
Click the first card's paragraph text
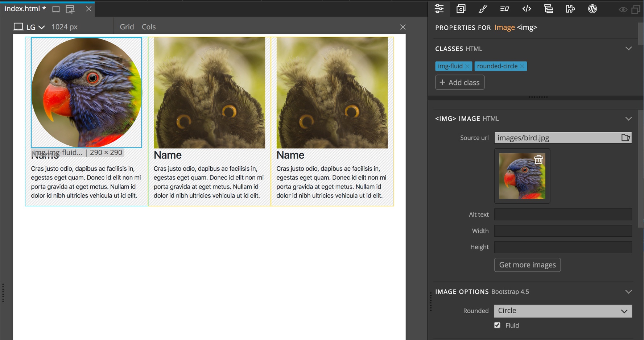(86, 182)
